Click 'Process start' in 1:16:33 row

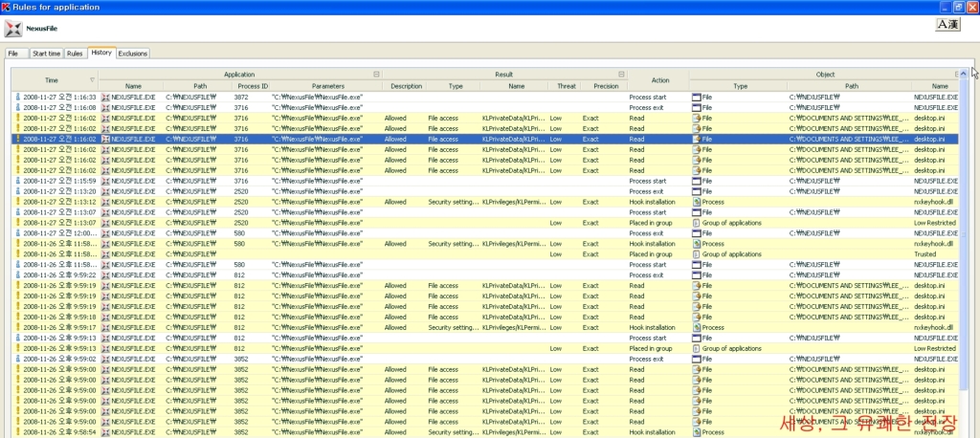coord(648,98)
